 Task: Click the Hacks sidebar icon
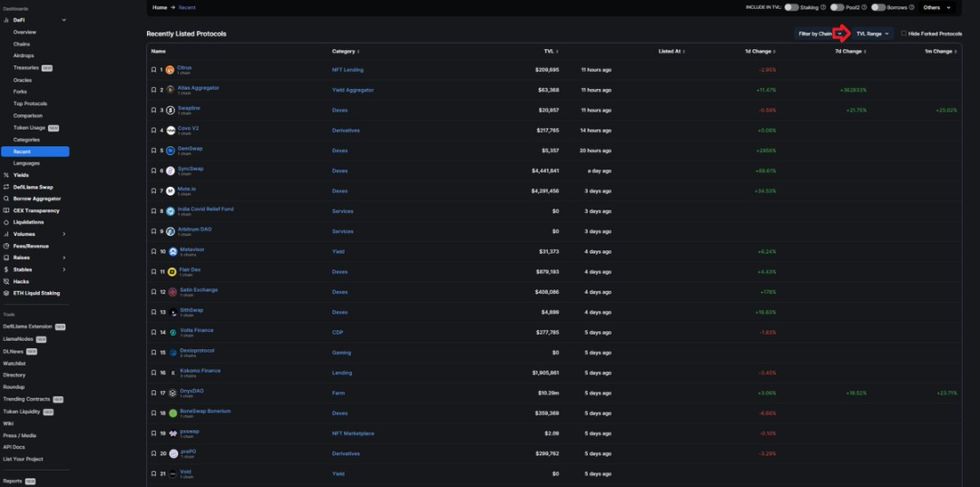pos(6,281)
